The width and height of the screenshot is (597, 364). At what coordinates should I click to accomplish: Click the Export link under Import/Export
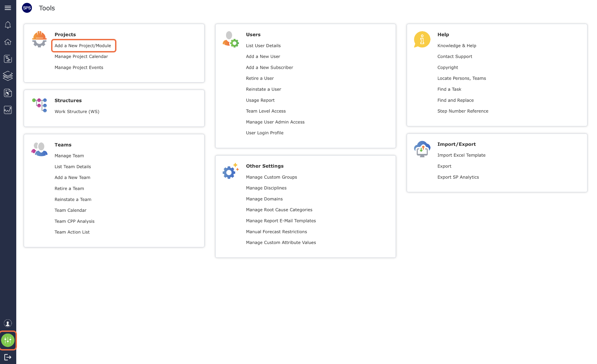coord(444,166)
